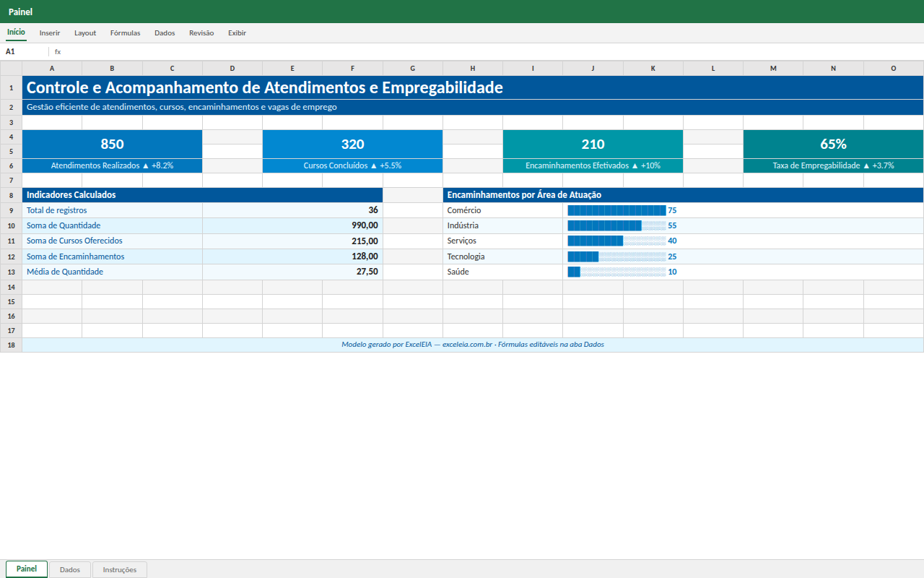Image resolution: width=924 pixels, height=578 pixels.
Task: Open the Início ribbon tab
Action: point(16,33)
